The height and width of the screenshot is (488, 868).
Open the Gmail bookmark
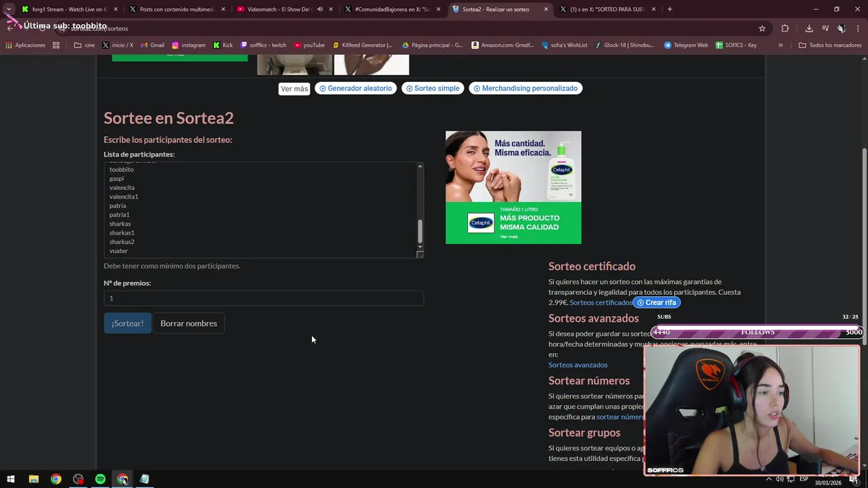pyautogui.click(x=152, y=45)
